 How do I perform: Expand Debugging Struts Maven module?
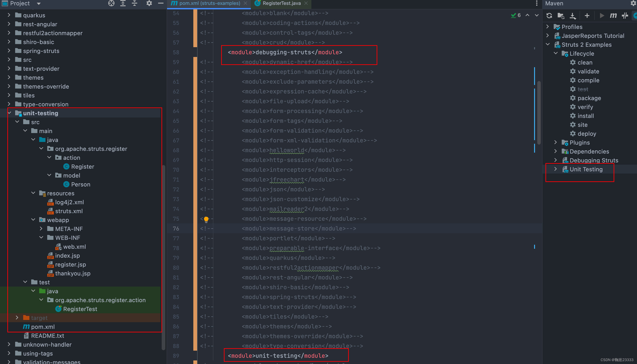(556, 160)
